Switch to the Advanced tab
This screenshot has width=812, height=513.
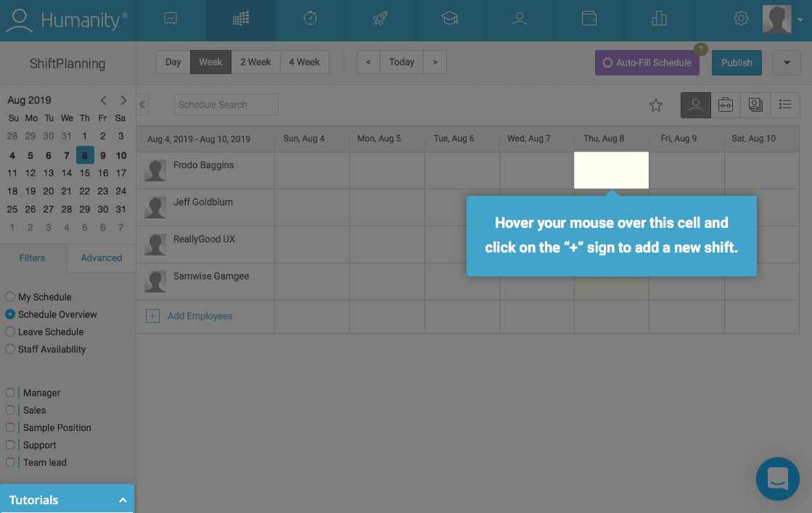click(x=101, y=258)
